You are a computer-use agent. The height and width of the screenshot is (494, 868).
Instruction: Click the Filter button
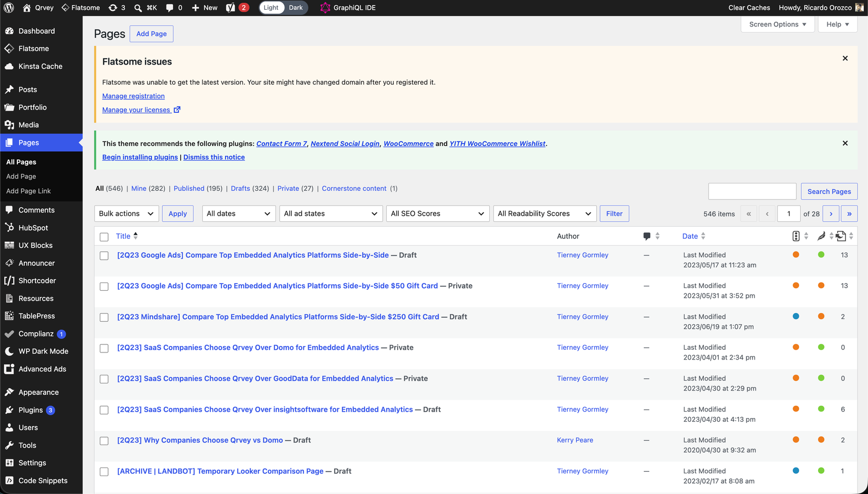[614, 214]
